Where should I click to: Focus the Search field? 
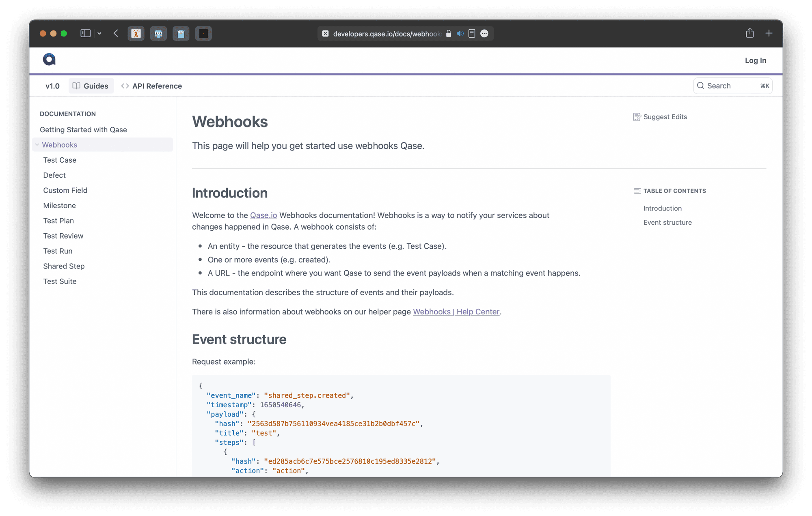733,86
